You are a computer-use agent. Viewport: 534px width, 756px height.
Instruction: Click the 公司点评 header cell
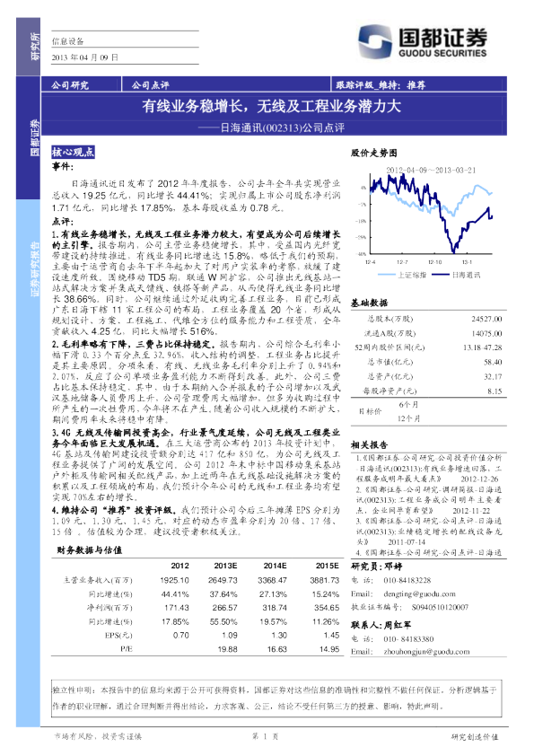[x=151, y=85]
